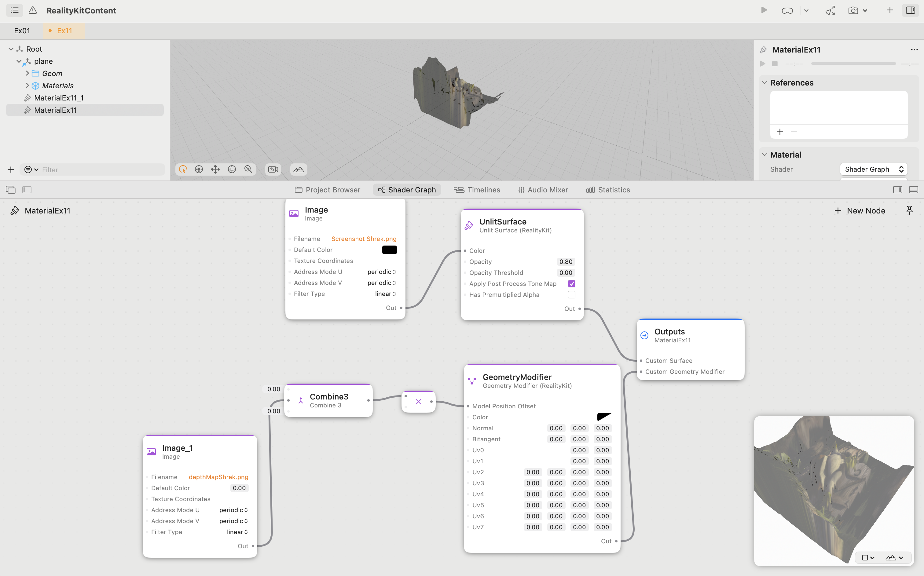This screenshot has width=924, height=576.
Task: Select the globe rotate tool in viewport
Action: click(x=232, y=169)
